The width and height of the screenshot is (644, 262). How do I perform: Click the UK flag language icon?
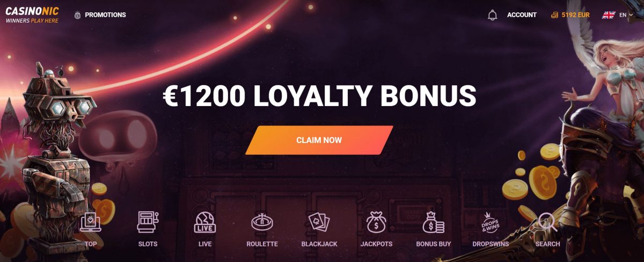tap(609, 15)
